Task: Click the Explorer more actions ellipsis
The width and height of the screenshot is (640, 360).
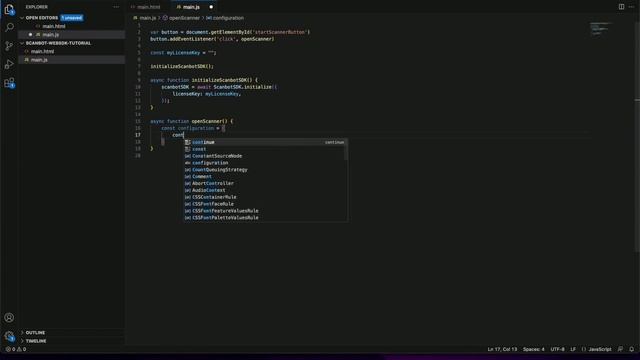Action: pyautogui.click(x=116, y=7)
